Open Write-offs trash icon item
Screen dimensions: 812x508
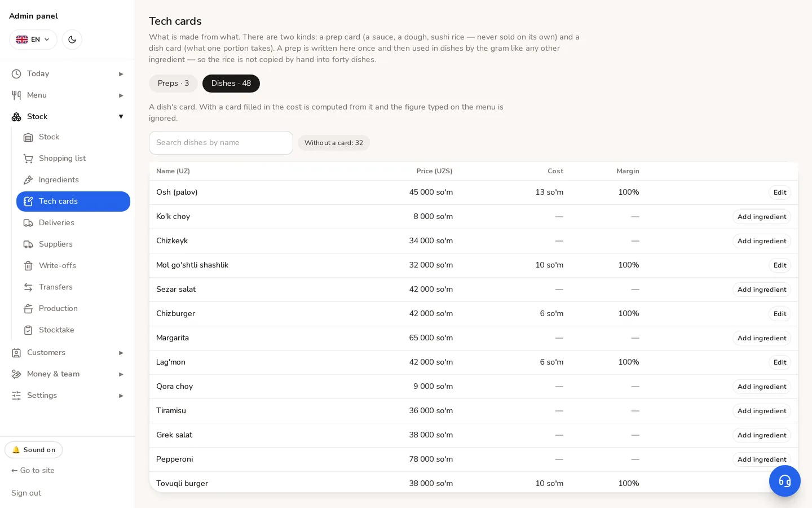click(x=28, y=266)
